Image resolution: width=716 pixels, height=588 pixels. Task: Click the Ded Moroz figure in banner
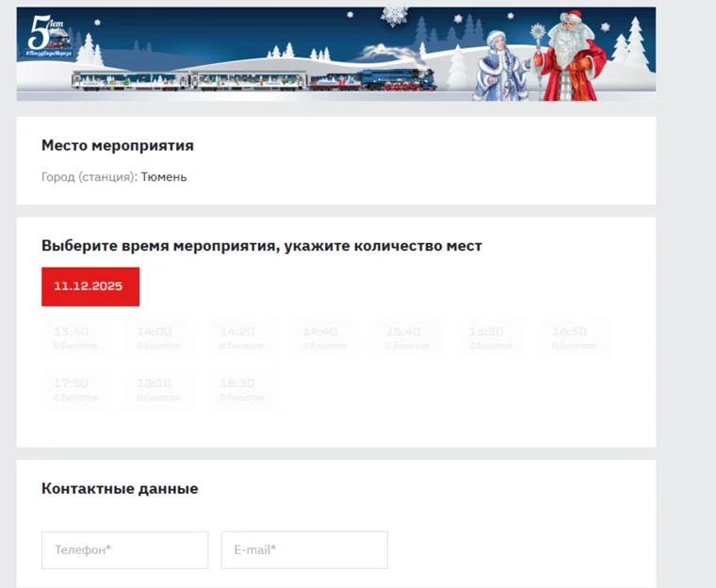point(571,56)
